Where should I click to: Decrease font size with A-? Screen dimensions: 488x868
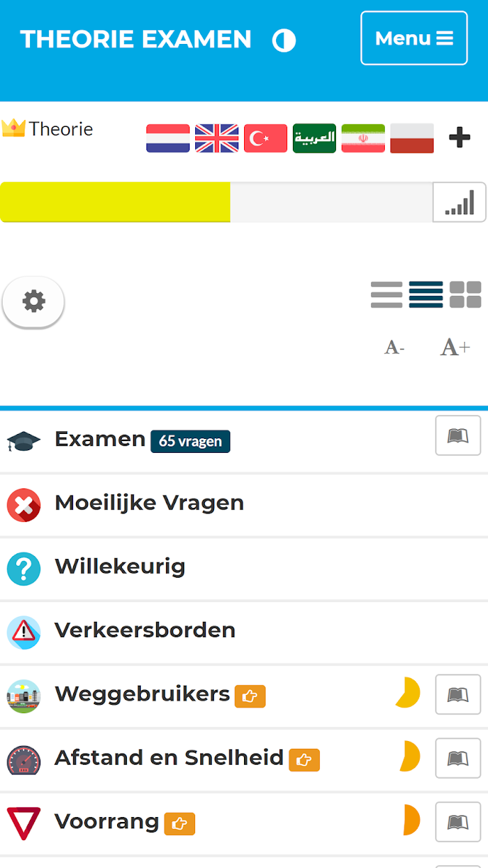pos(395,347)
